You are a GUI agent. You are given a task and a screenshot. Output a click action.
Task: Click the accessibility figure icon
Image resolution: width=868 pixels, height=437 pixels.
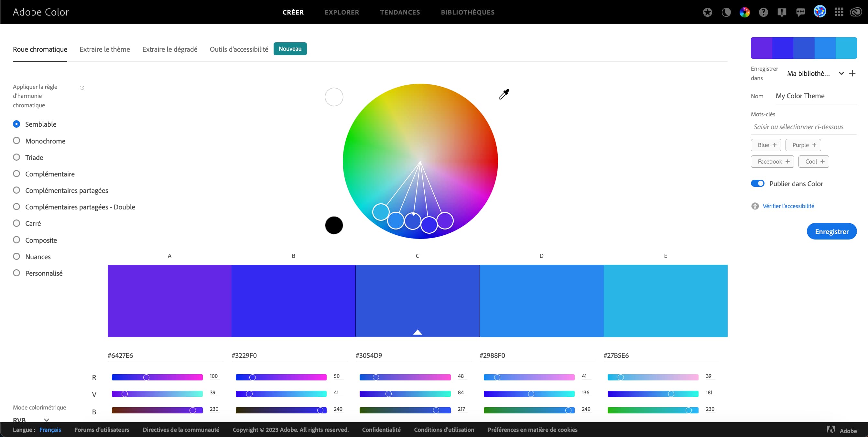pos(755,206)
